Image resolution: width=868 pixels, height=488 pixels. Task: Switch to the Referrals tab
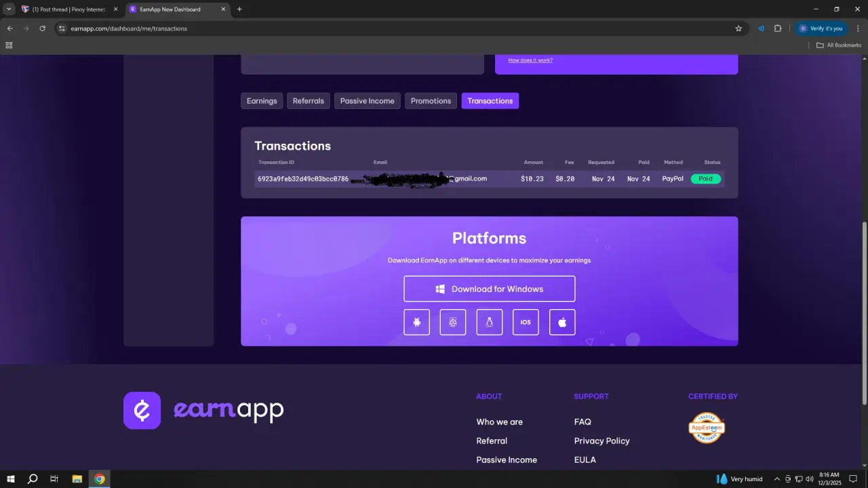309,101
